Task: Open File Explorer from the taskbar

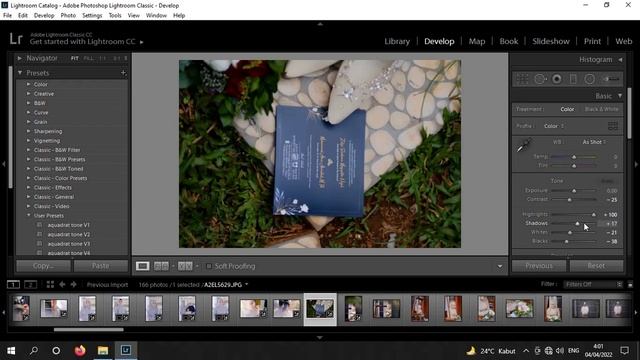Action: point(103,351)
